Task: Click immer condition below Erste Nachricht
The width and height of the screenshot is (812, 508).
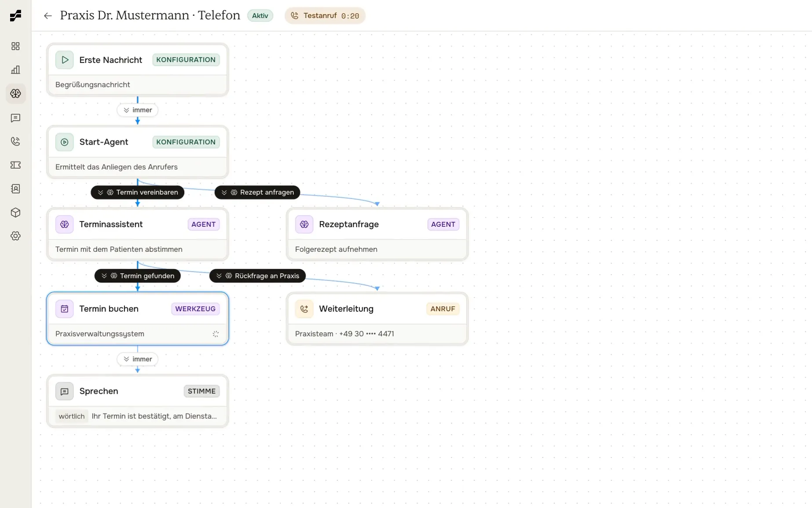Action: tap(138, 110)
